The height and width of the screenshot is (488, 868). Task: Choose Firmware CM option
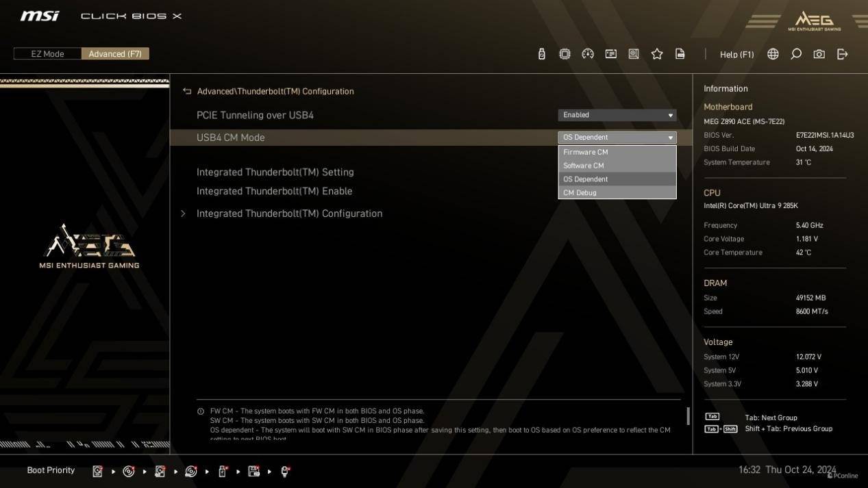617,152
